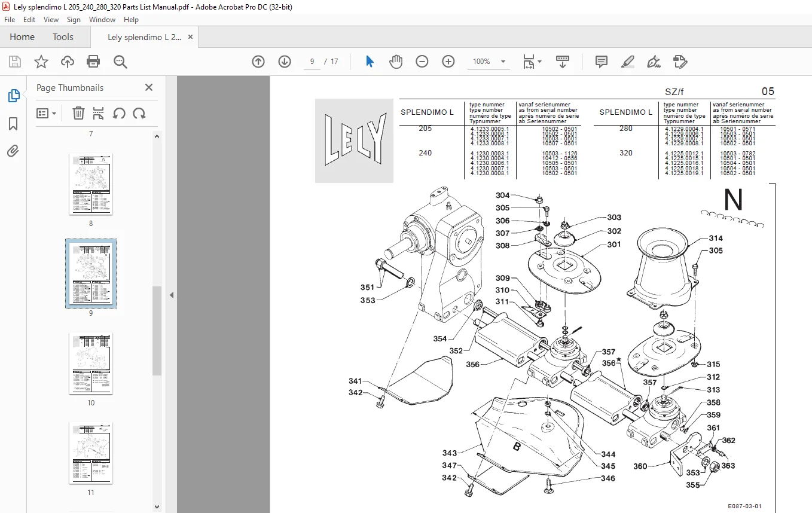Open the Bookmarks sidebar panel

point(13,124)
